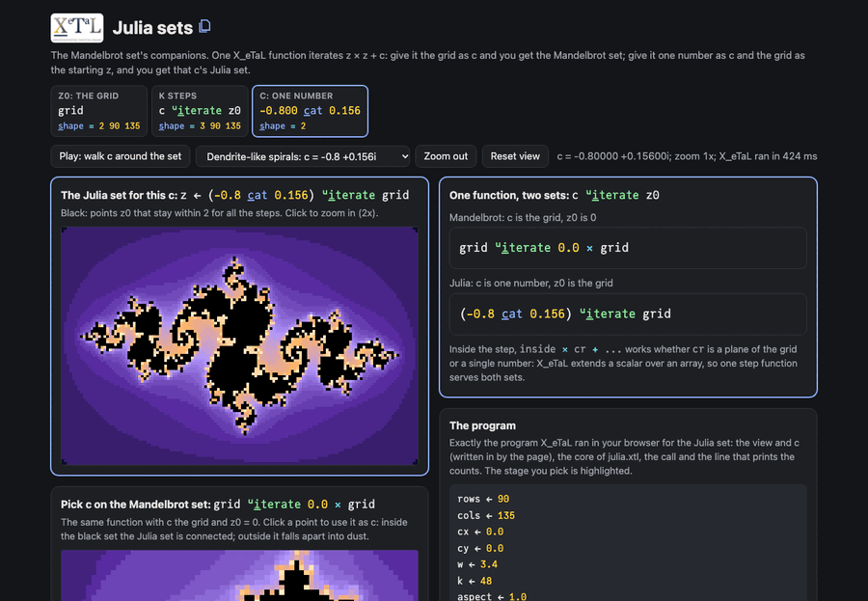
Task: Open the 'shape' link in the K STEPS card
Action: 172,126
